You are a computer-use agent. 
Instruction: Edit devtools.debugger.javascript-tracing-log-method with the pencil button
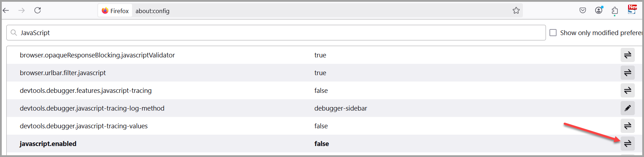[627, 108]
